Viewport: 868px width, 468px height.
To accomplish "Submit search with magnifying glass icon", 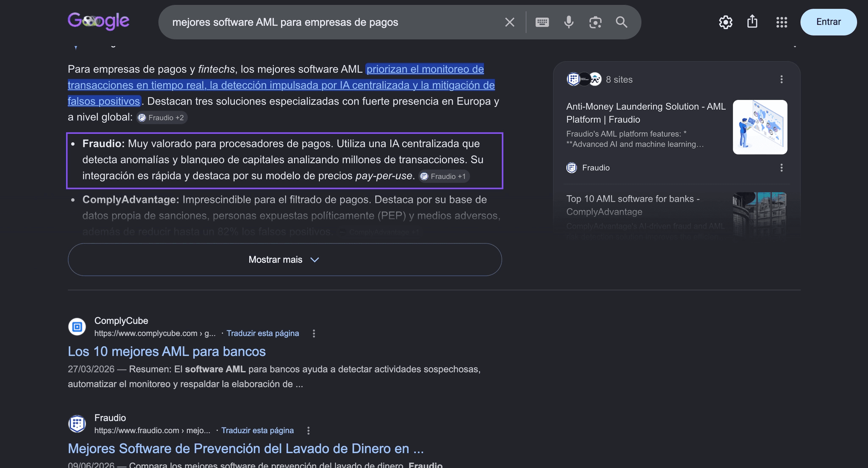I will click(621, 22).
